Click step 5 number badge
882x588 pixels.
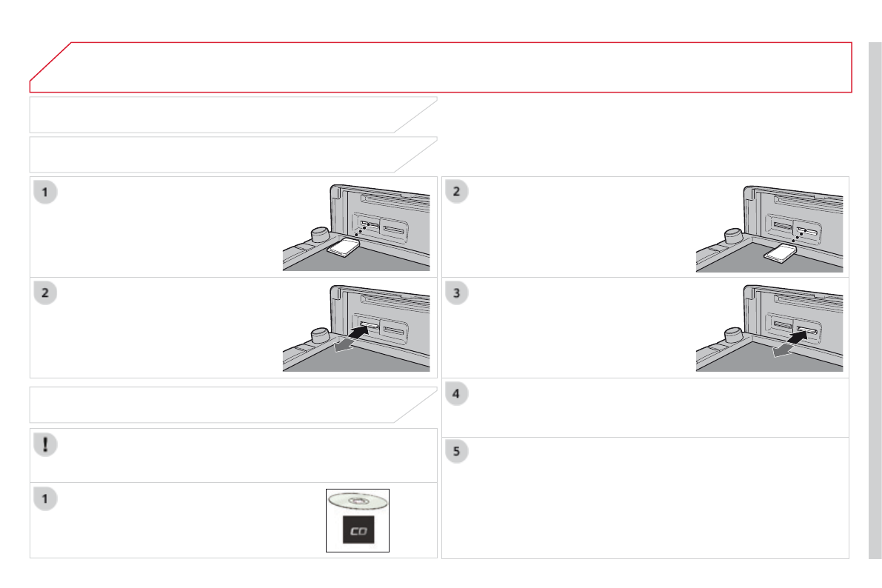click(x=457, y=451)
